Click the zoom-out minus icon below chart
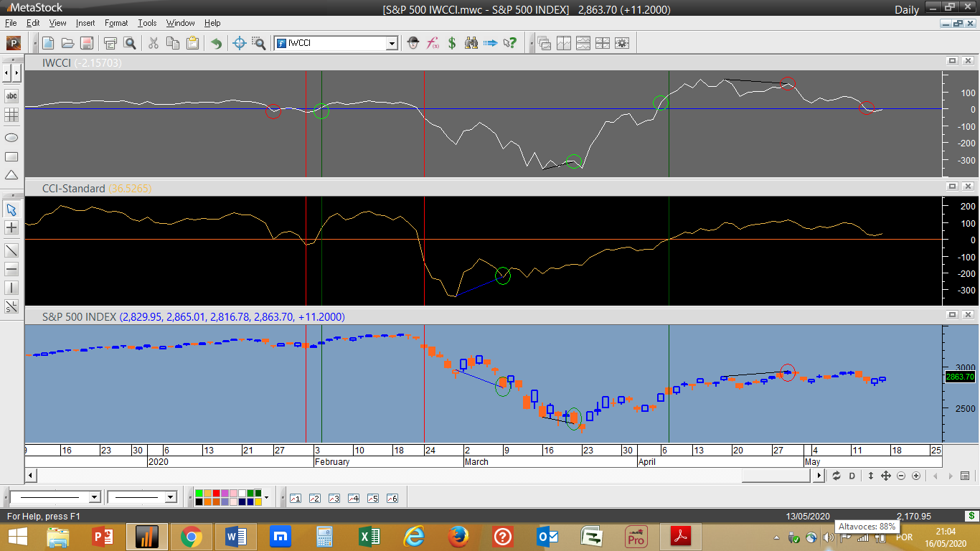Viewport: 980px width, 551px height. click(901, 476)
